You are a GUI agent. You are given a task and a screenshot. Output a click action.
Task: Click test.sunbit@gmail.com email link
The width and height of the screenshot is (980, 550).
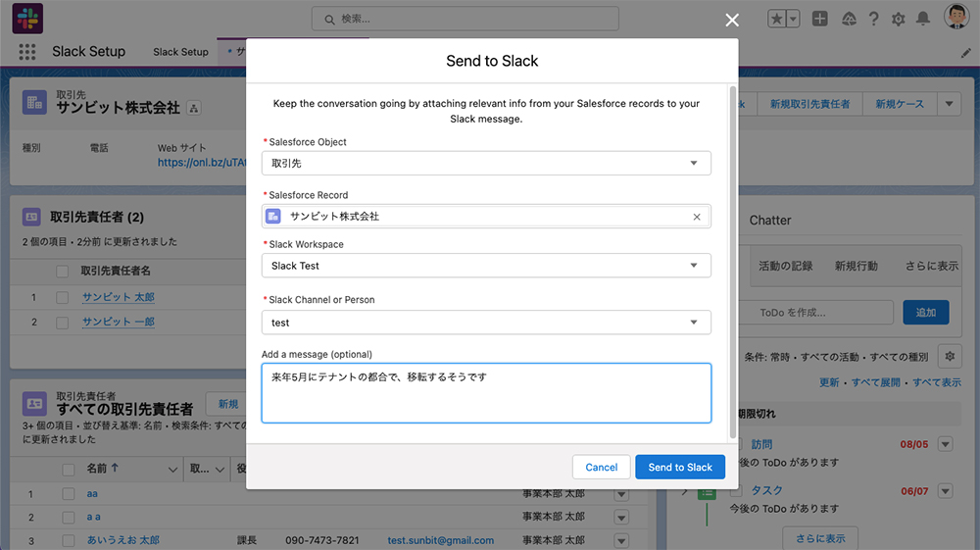coord(441,540)
